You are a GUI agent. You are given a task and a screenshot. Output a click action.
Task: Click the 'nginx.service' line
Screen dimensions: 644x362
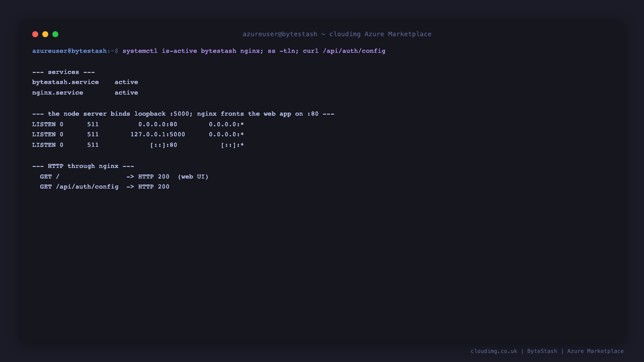point(85,93)
